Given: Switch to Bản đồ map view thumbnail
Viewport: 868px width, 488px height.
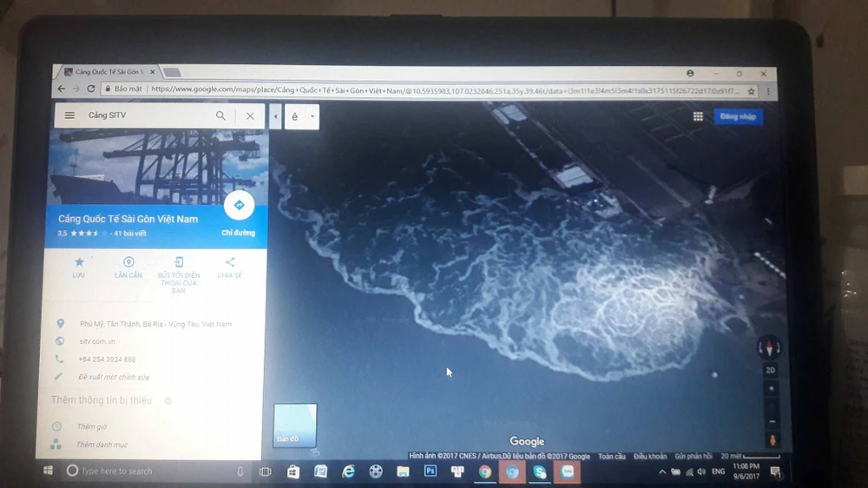Looking at the screenshot, I should pyautogui.click(x=295, y=425).
